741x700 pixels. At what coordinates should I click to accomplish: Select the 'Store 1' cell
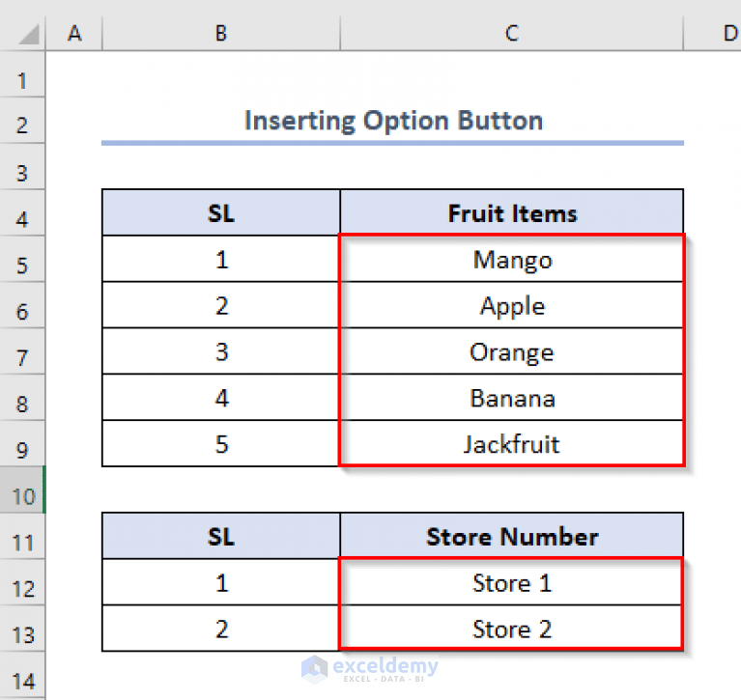click(512, 583)
